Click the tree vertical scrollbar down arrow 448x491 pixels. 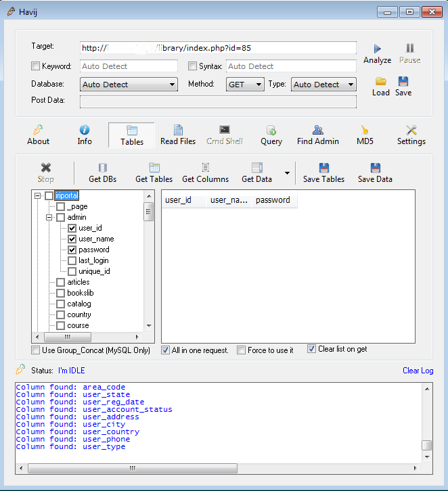click(x=149, y=326)
